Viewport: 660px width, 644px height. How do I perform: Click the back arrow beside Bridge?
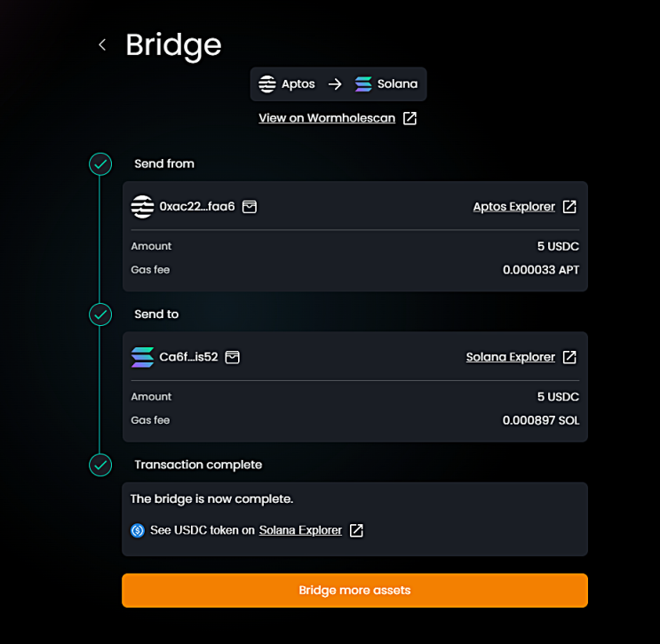coord(102,44)
